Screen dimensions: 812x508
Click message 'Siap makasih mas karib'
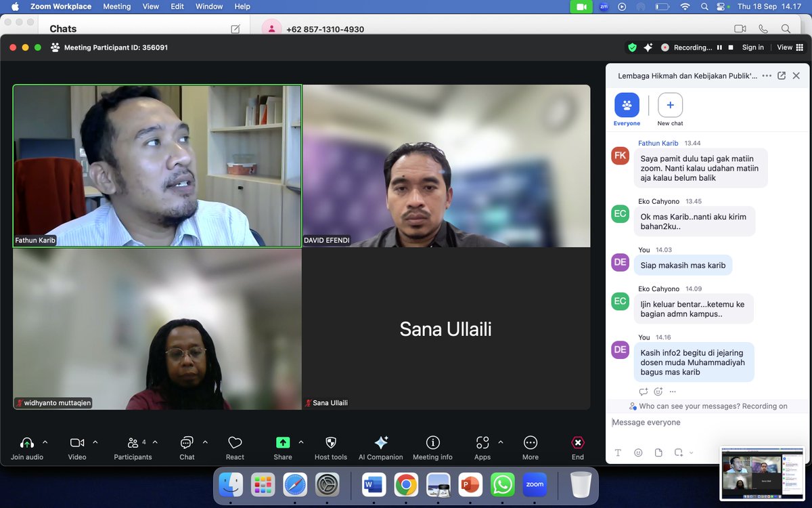pos(683,266)
